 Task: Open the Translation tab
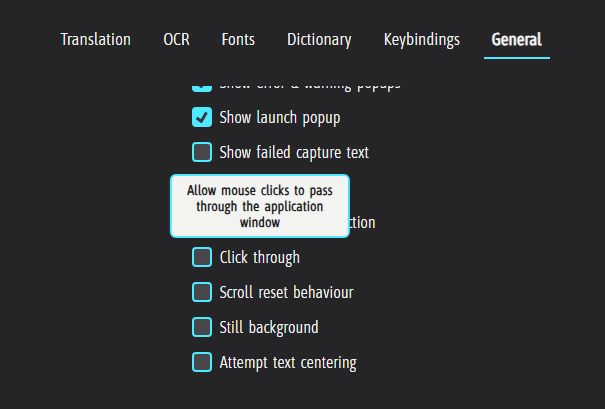pyautogui.click(x=95, y=40)
